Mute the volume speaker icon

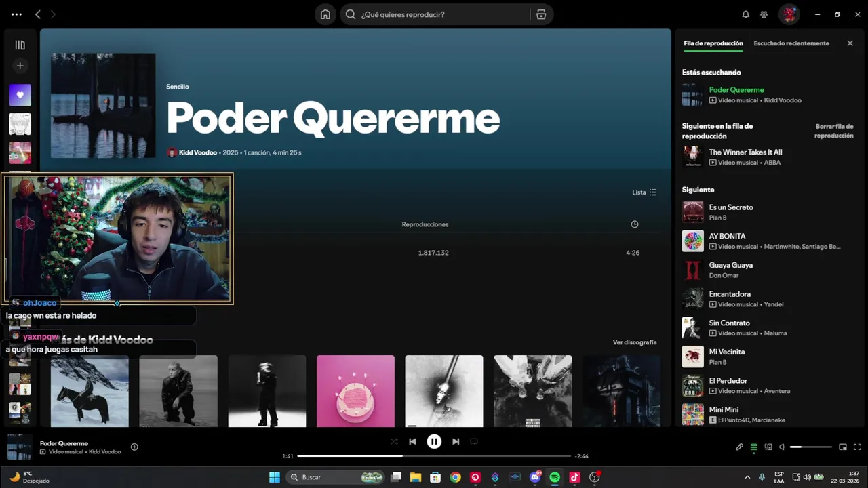(x=782, y=447)
